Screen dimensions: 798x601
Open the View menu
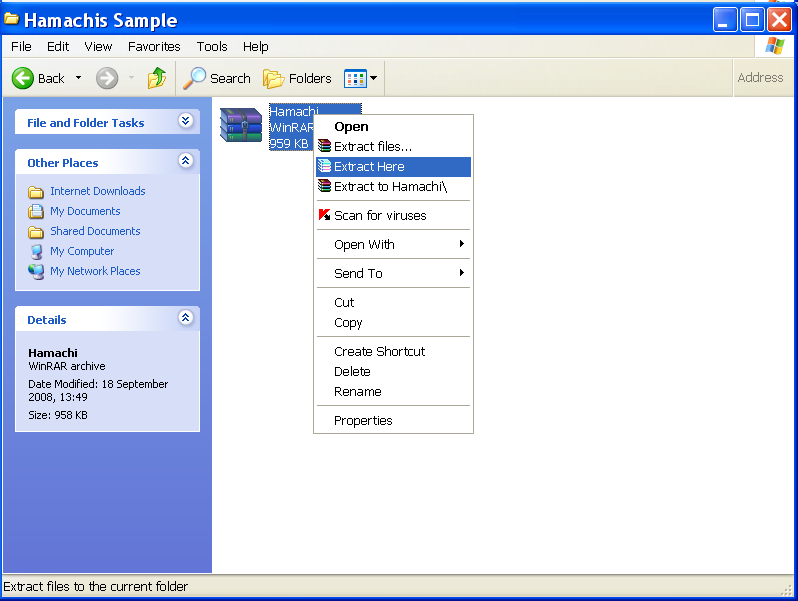98,46
